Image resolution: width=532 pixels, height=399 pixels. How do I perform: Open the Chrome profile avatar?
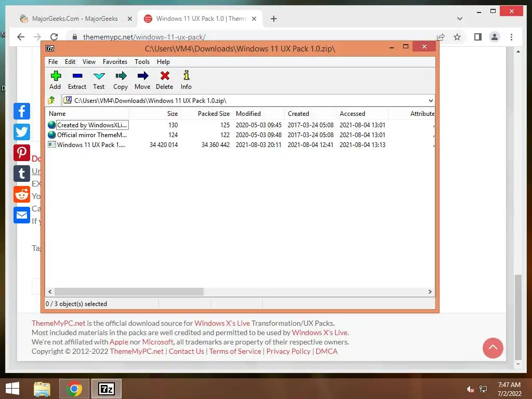495,37
